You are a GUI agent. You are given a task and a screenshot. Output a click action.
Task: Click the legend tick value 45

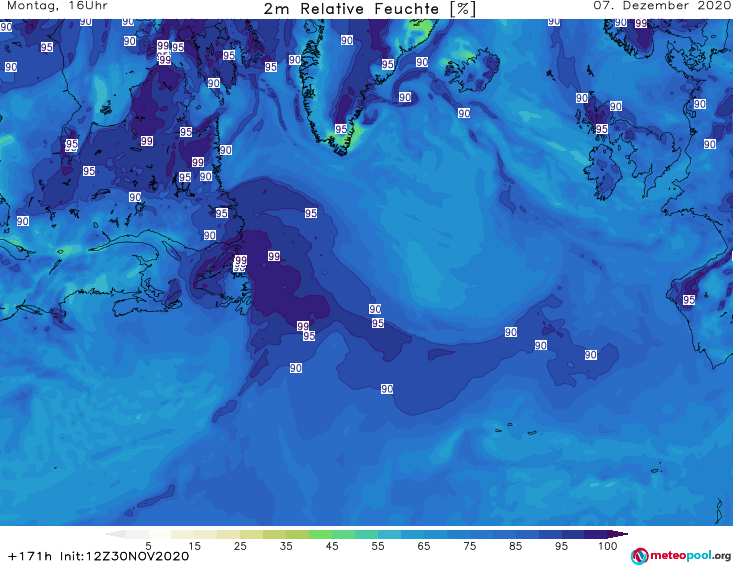[332, 546]
